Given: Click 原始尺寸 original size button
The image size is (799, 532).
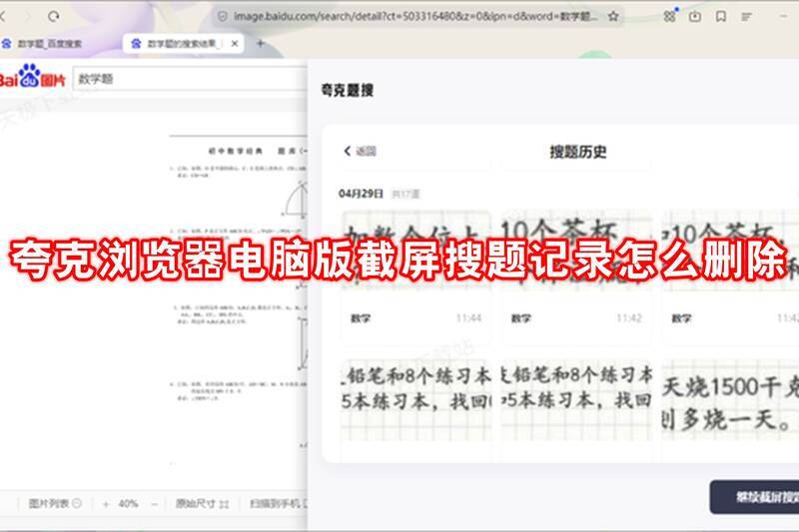Looking at the screenshot, I should click(x=203, y=504).
